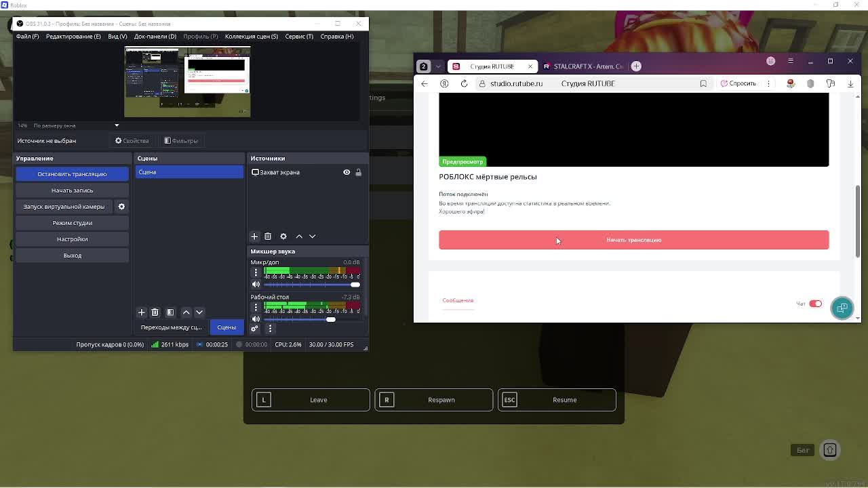Viewport: 868px width, 488px height.
Task: Toggle lock on Захват экрана source
Action: click(x=359, y=172)
